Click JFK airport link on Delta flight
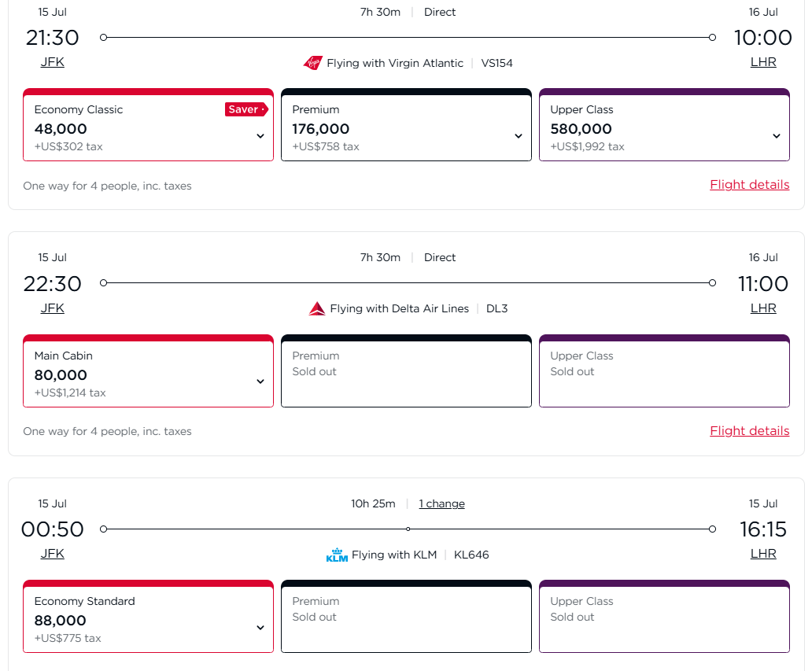812x671 pixels. (x=53, y=308)
